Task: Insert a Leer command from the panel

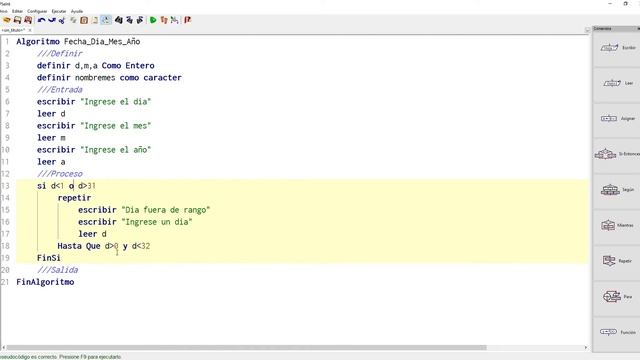Action: [618, 84]
